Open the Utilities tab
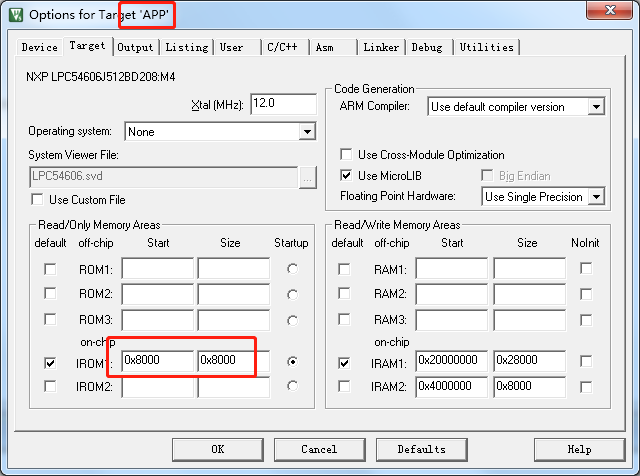 487,47
